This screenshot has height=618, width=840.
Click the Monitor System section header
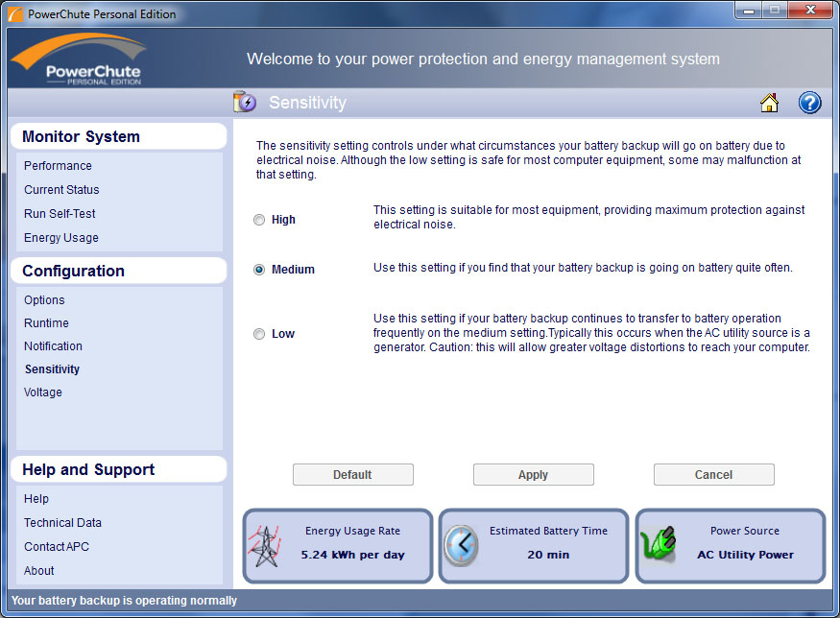pos(118,136)
